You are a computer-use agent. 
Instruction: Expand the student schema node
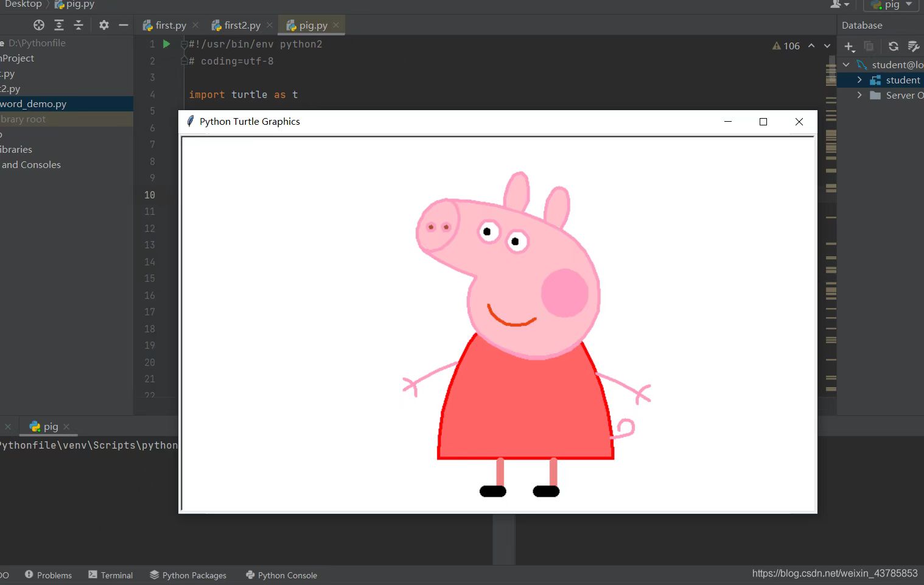pos(859,80)
